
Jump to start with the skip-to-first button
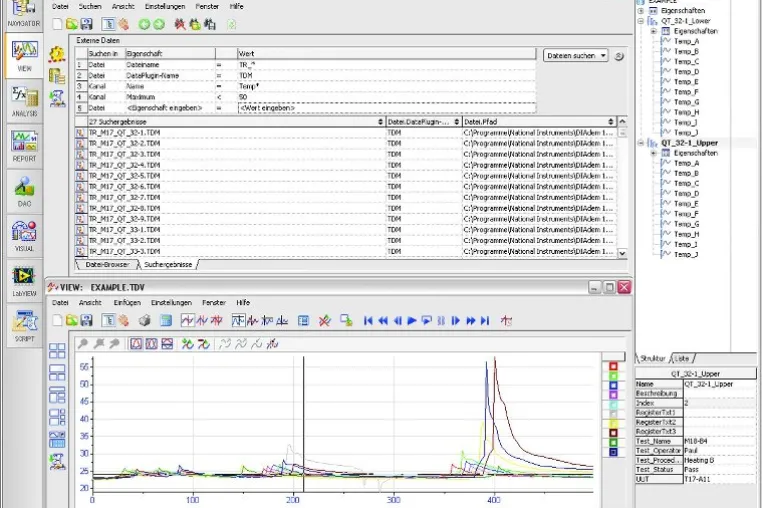(x=368, y=320)
